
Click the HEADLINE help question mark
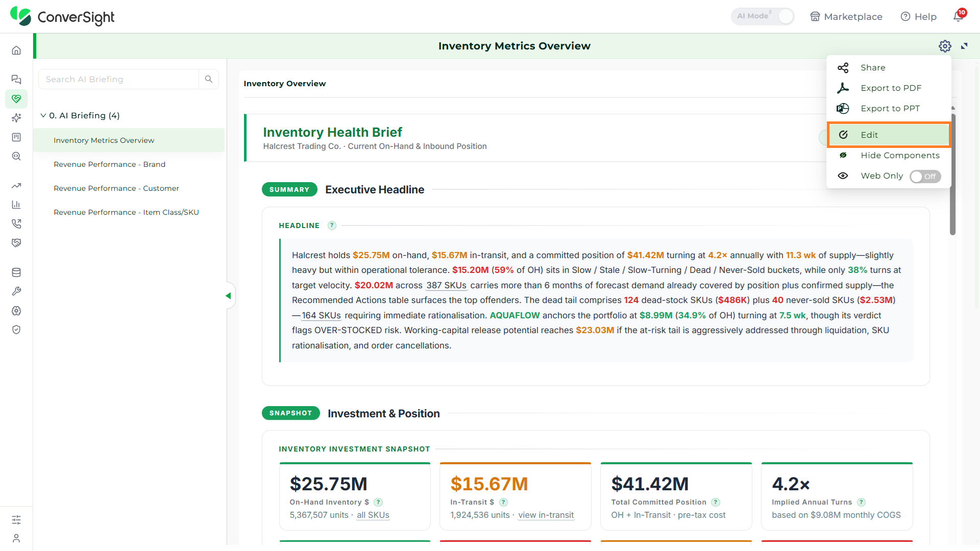[x=332, y=226]
